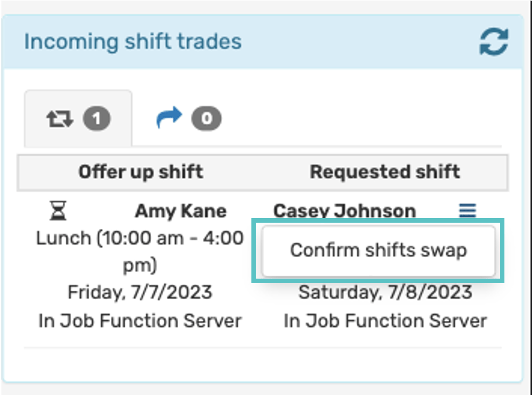Select the outgoing trades arrow icon tab

169,117
